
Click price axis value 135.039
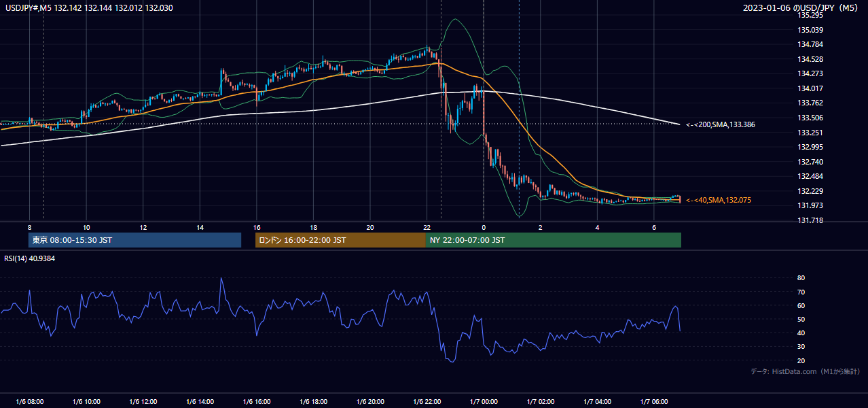tap(810, 30)
